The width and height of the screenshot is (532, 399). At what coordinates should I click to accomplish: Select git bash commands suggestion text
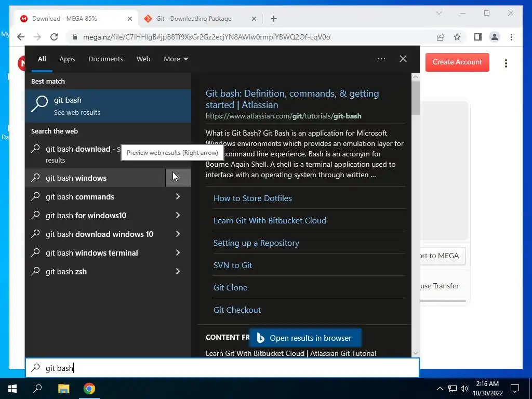click(79, 197)
